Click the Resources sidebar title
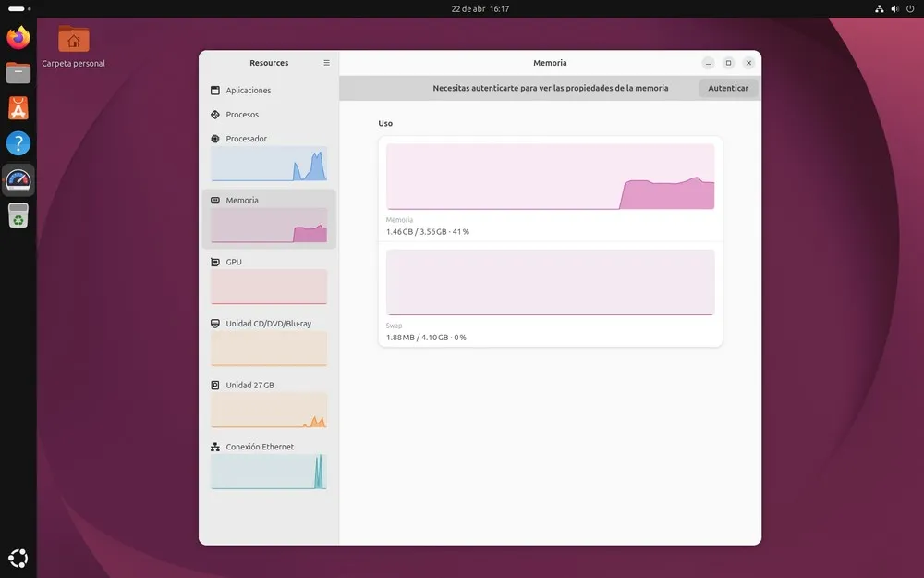Image resolution: width=924 pixels, height=578 pixels. pos(269,63)
